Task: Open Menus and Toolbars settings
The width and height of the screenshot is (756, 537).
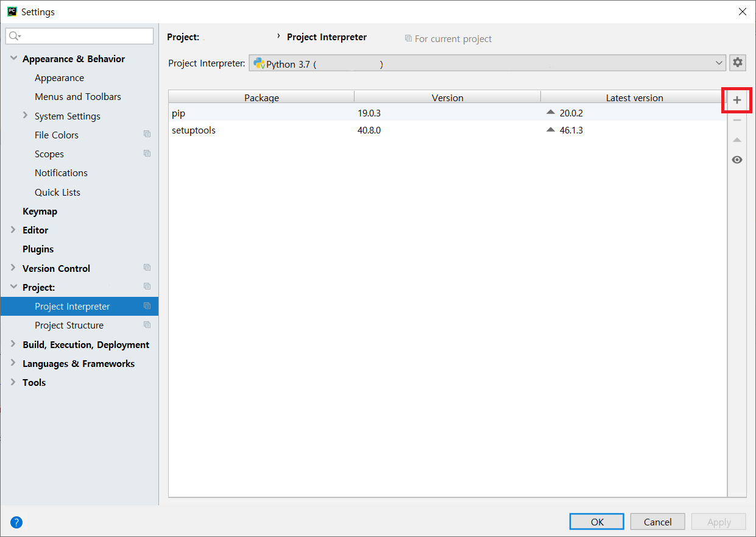Action: [x=78, y=97]
